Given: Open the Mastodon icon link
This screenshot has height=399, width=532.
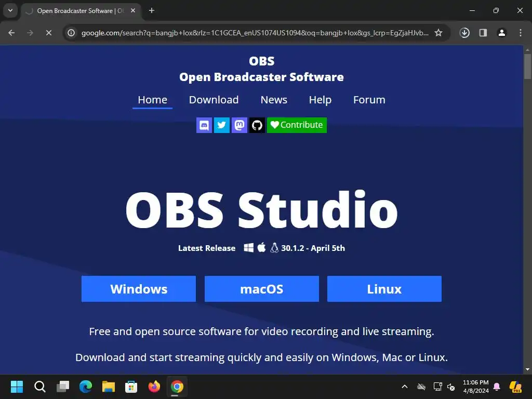Looking at the screenshot, I should [240, 125].
